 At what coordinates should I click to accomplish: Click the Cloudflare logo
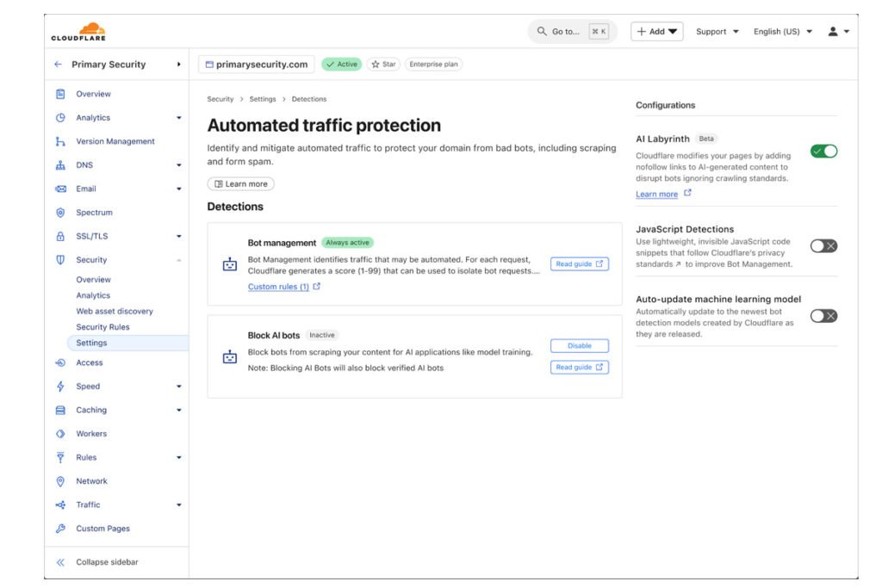78,32
